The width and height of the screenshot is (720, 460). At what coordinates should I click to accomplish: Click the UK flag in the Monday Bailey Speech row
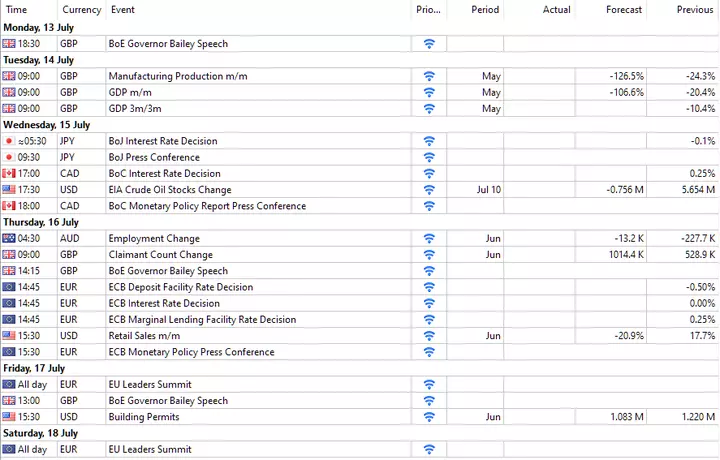9,44
